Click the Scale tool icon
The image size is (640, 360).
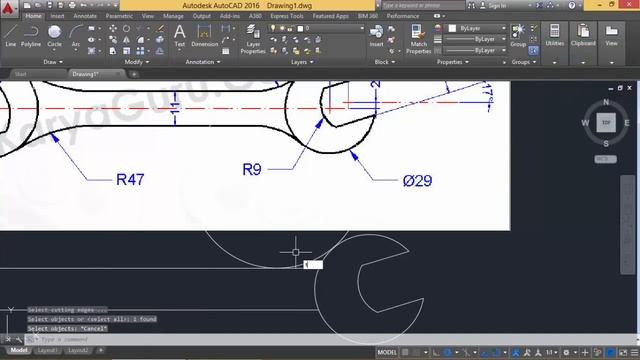click(127, 51)
